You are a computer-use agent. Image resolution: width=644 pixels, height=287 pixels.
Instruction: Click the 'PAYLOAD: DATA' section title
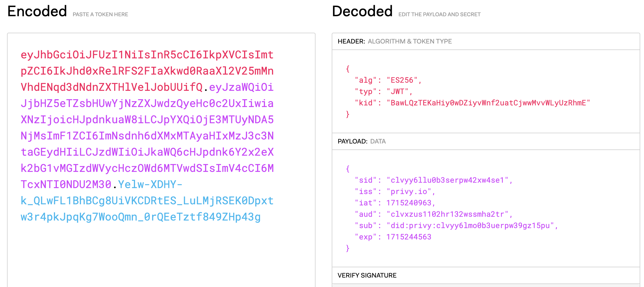[362, 141]
